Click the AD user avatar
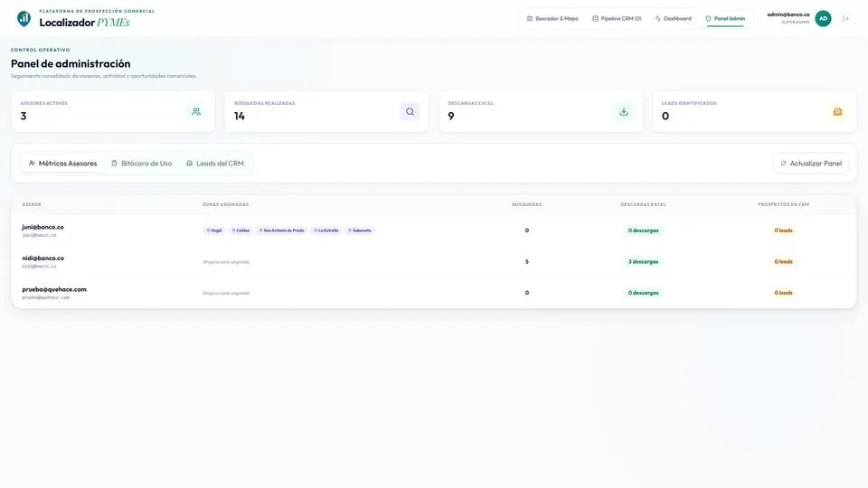The height and width of the screenshot is (488, 868). pyautogui.click(x=823, y=18)
